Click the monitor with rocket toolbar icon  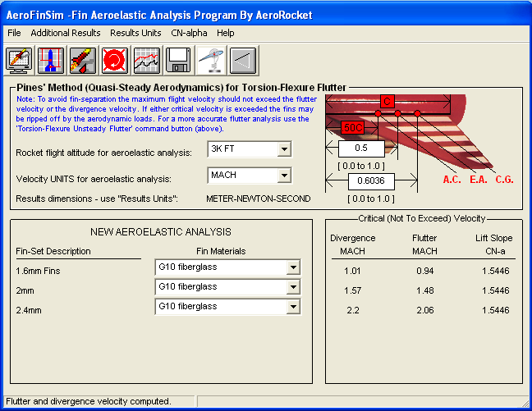click(x=19, y=61)
